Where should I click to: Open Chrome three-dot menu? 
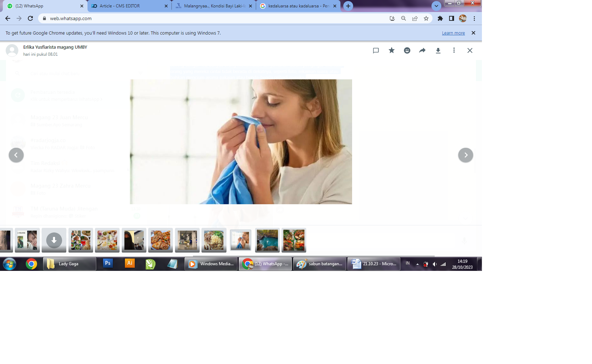[474, 18]
